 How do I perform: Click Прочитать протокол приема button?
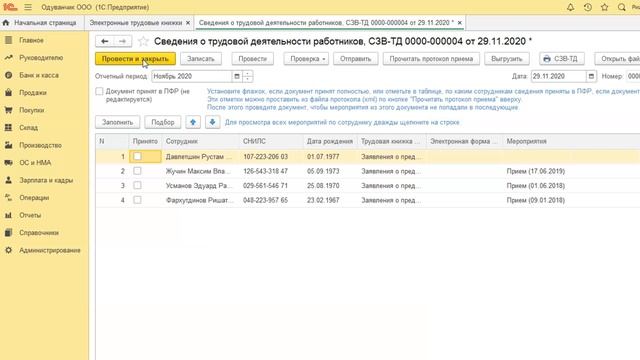pos(431,59)
